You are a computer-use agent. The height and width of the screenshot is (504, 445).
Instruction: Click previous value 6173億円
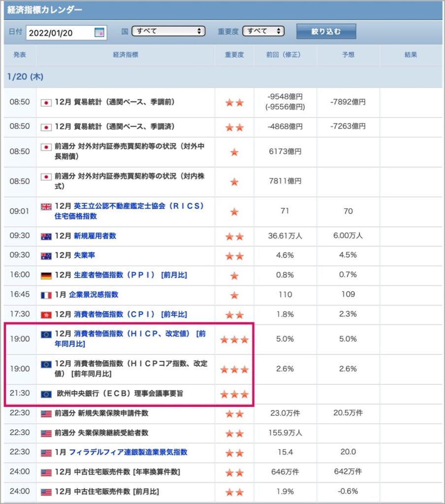285,152
